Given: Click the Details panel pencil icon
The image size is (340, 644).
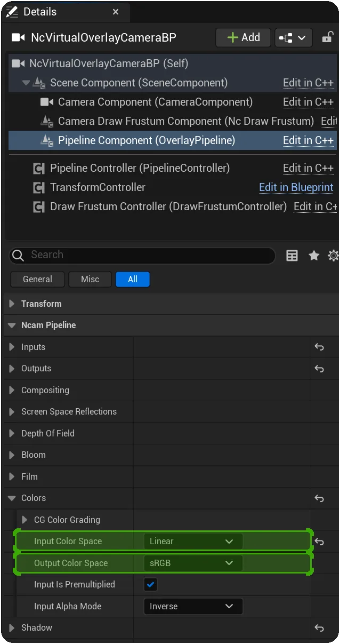Looking at the screenshot, I should click(11, 12).
